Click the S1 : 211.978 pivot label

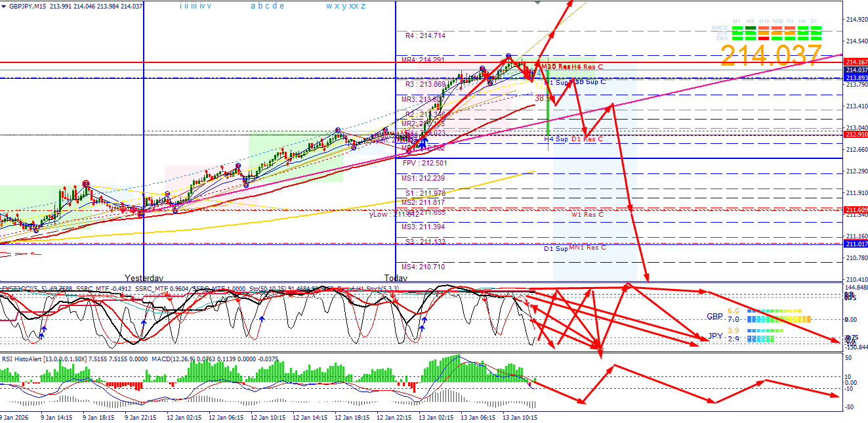[425, 192]
